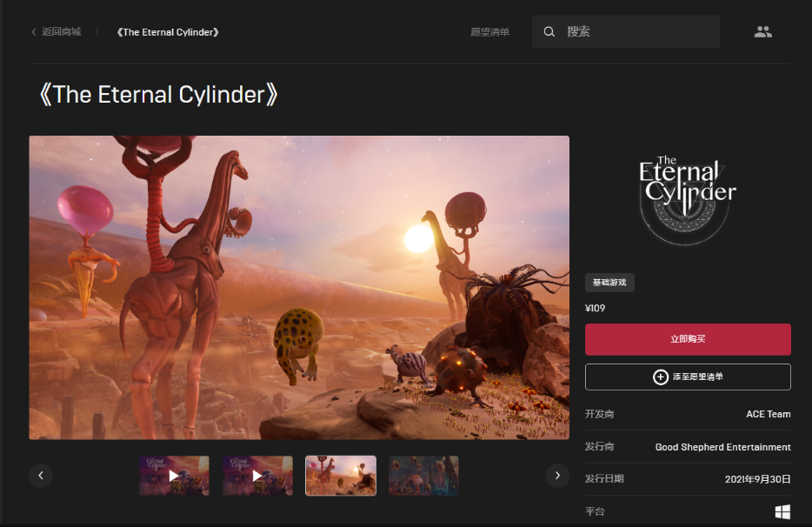Select the fourth dark screenshot thumbnail
812x527 pixels.
pyautogui.click(x=423, y=476)
